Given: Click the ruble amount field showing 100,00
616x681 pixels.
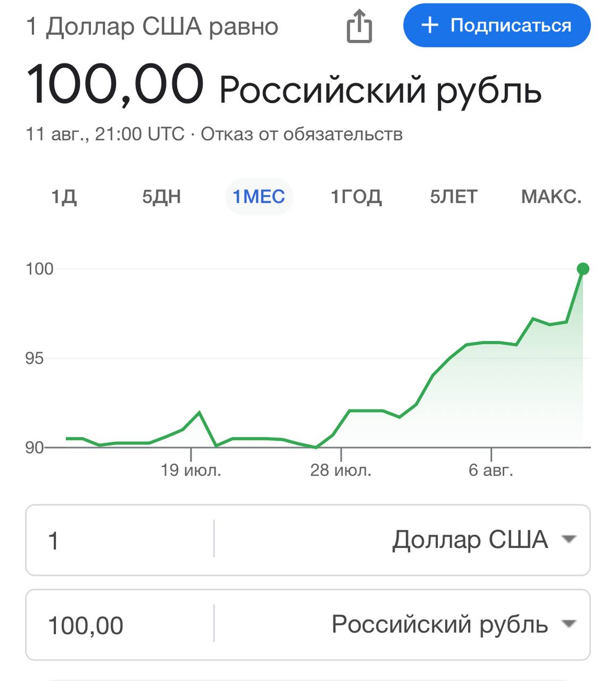Looking at the screenshot, I should 120,625.
